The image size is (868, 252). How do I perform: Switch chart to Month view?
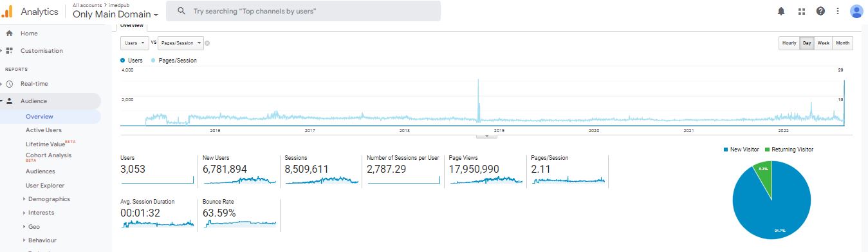coord(842,43)
